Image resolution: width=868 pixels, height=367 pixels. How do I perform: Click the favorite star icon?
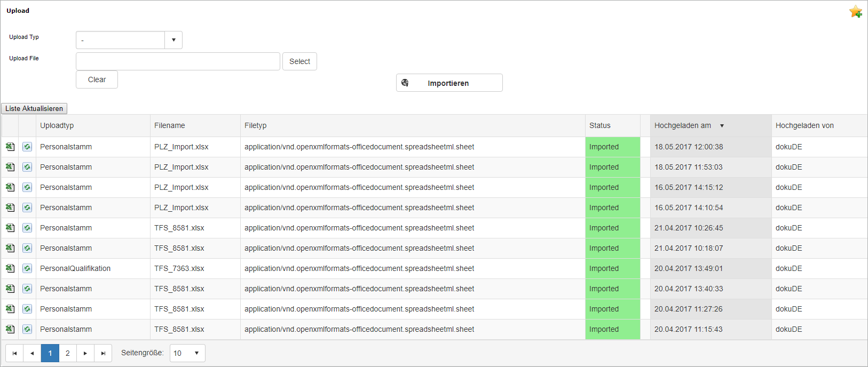point(856,11)
